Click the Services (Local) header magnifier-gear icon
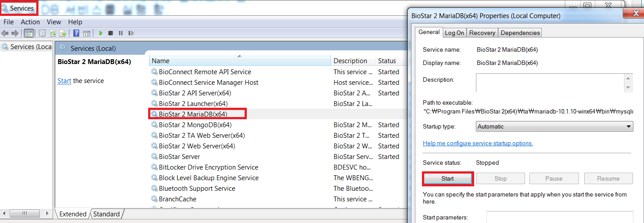644x223 pixels. click(64, 48)
